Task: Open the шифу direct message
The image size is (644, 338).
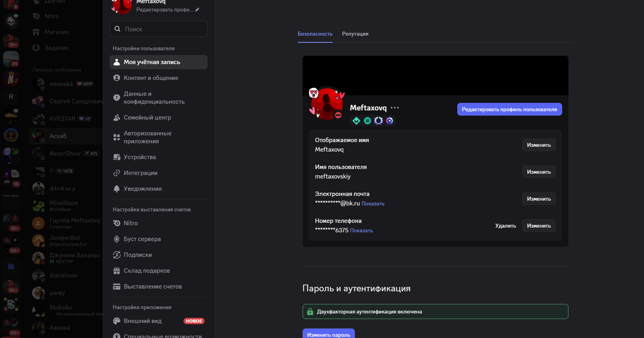Action: (66, 293)
